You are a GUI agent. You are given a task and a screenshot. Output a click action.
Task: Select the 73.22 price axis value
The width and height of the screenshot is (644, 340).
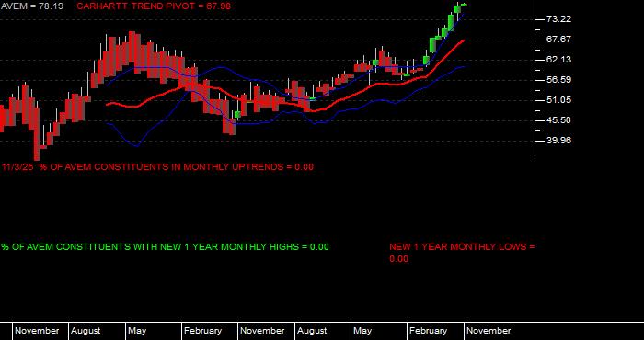pyautogui.click(x=559, y=19)
